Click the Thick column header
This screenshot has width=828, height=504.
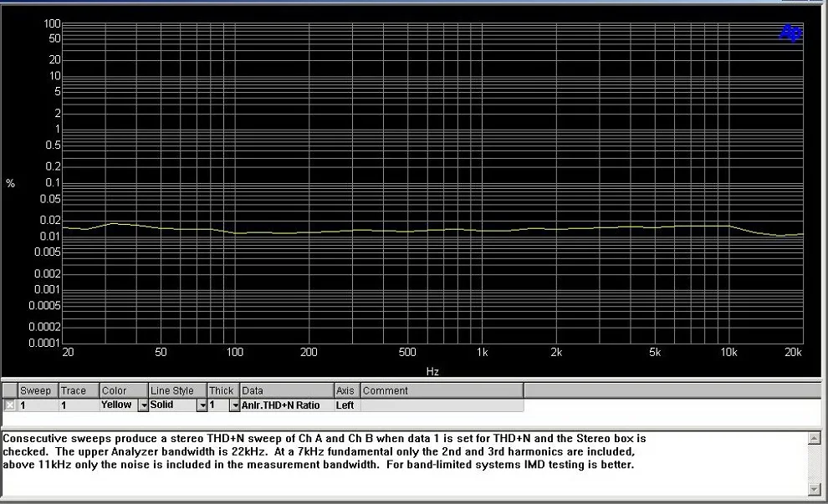tap(223, 390)
